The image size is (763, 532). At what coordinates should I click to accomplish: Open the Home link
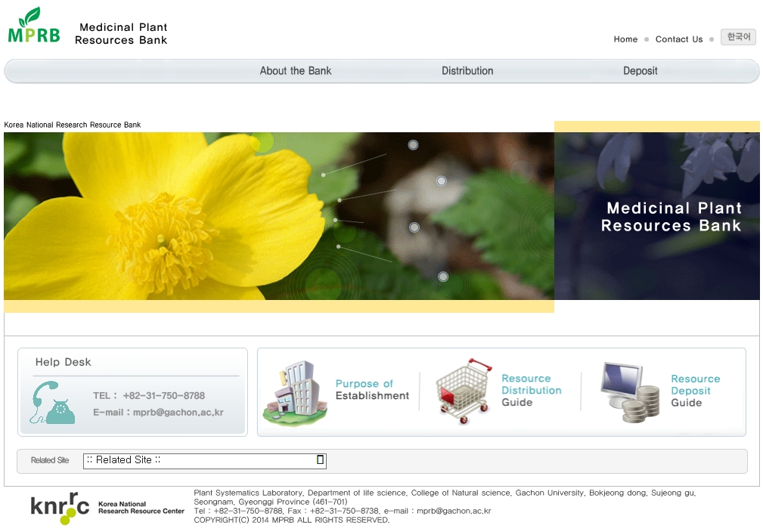[x=625, y=39]
